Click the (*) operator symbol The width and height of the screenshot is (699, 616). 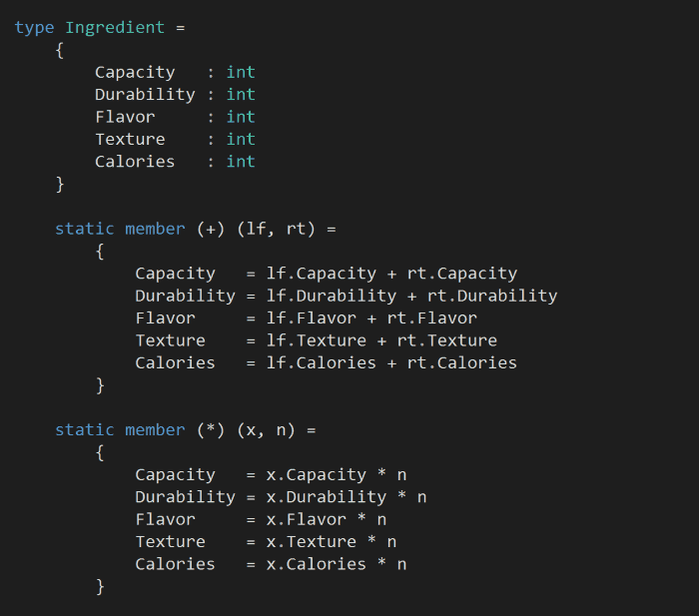211,429
